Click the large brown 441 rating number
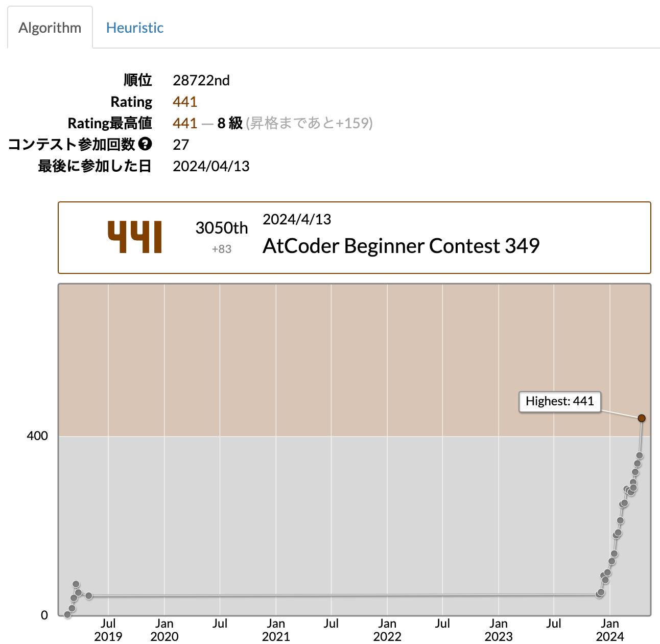The height and width of the screenshot is (644, 660). point(135,237)
